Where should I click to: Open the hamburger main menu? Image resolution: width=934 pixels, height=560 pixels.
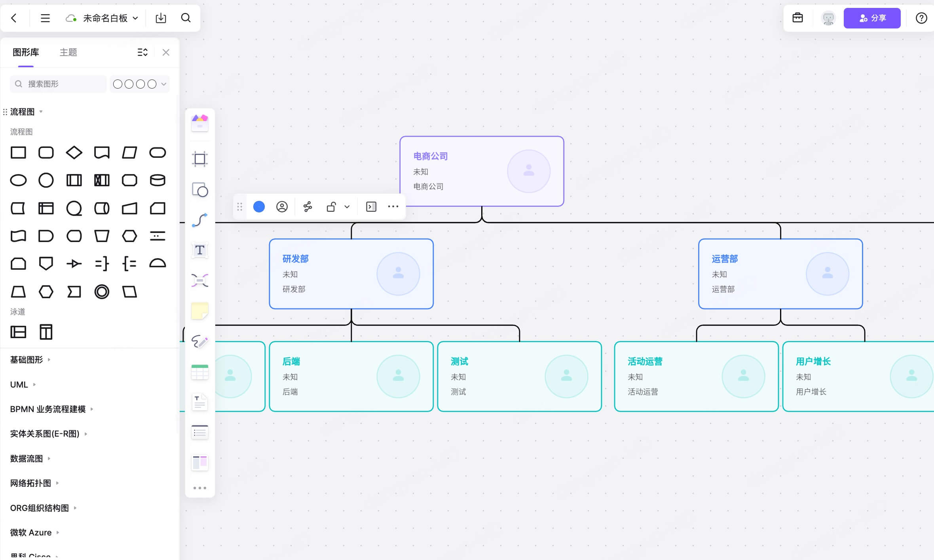point(45,18)
